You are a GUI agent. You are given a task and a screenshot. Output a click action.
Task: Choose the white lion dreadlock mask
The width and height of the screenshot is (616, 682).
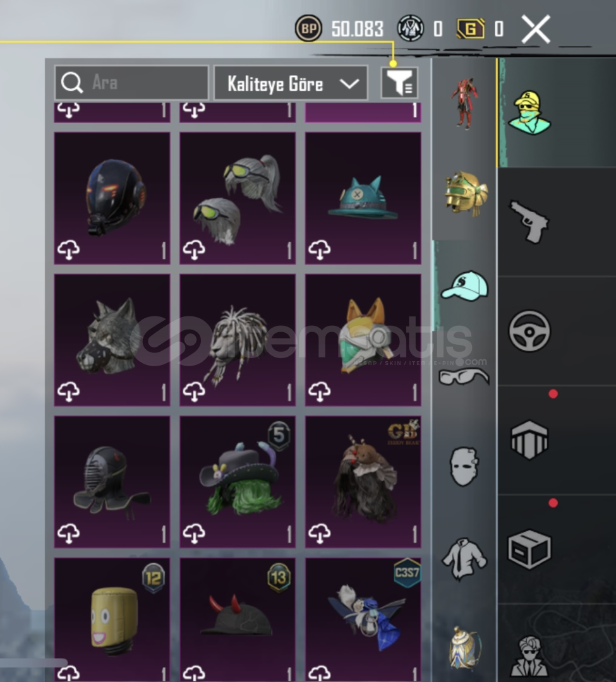click(x=238, y=340)
